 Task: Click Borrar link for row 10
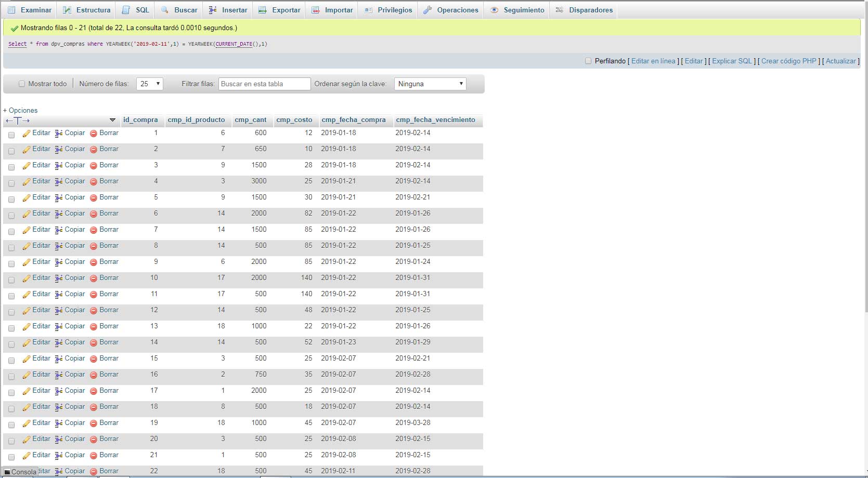click(109, 277)
